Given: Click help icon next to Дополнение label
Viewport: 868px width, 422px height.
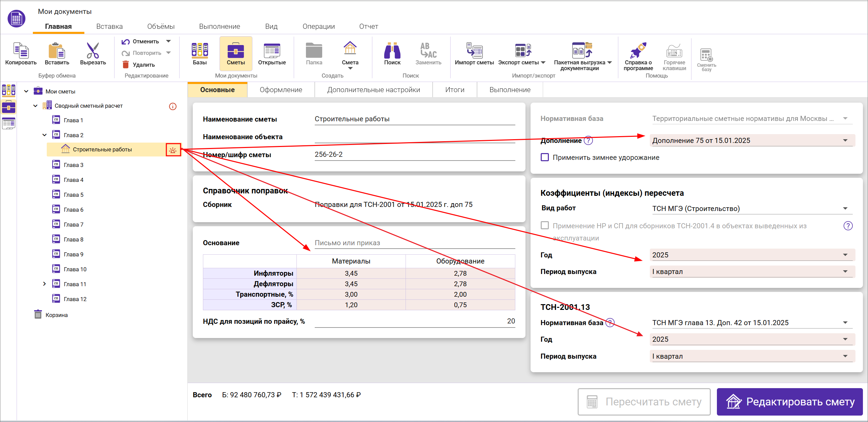Looking at the screenshot, I should pos(589,141).
